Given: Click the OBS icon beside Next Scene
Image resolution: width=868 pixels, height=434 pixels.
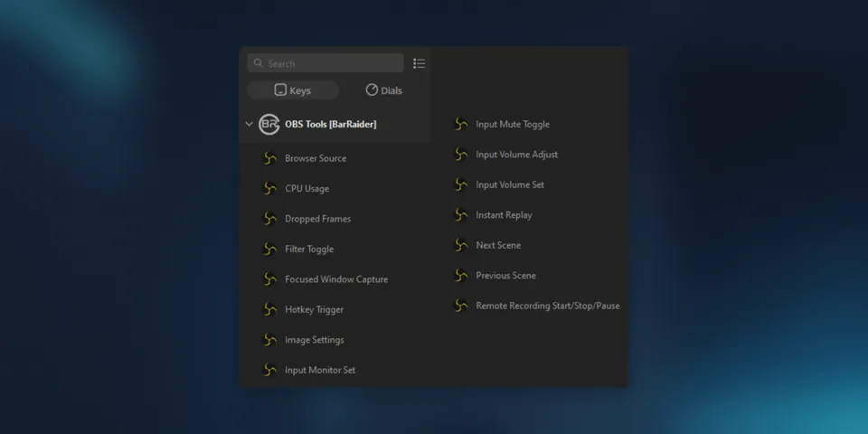Looking at the screenshot, I should point(460,245).
